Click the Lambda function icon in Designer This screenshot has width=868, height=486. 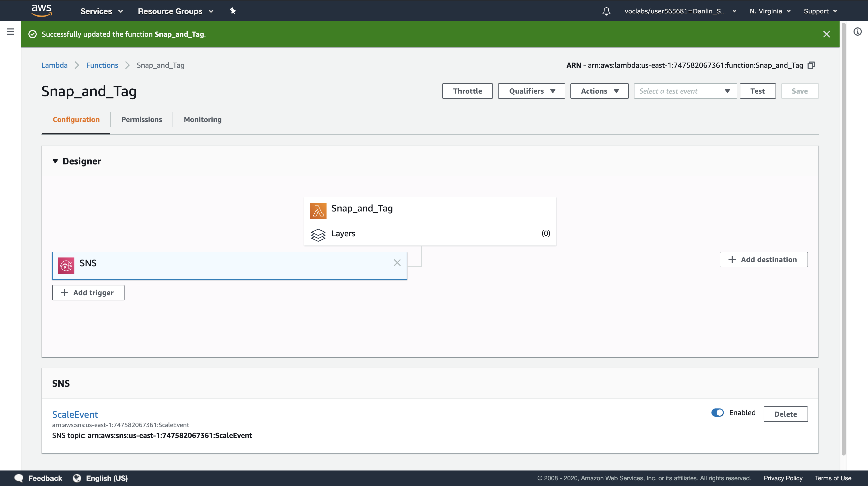[318, 211]
